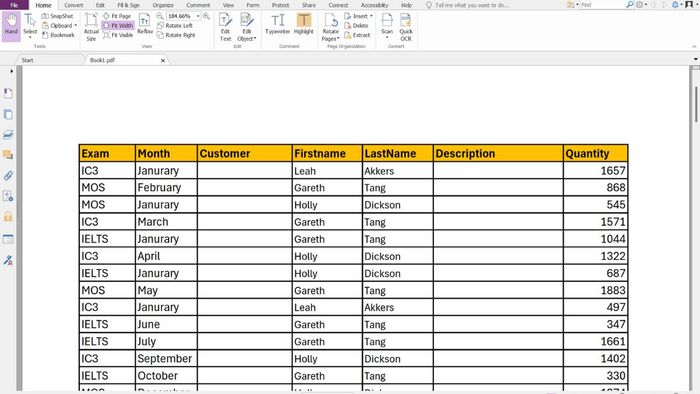Switch view to Fit Visible
This screenshot has width=700, height=394.
[x=118, y=35]
